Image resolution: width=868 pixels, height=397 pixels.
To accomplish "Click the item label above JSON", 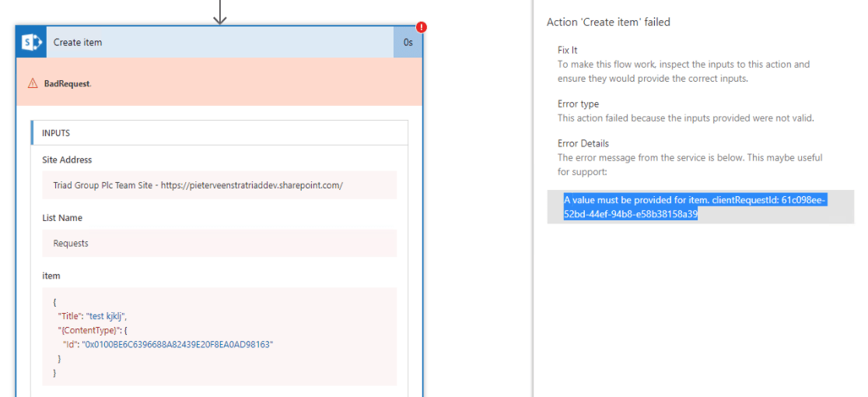I will [51, 276].
